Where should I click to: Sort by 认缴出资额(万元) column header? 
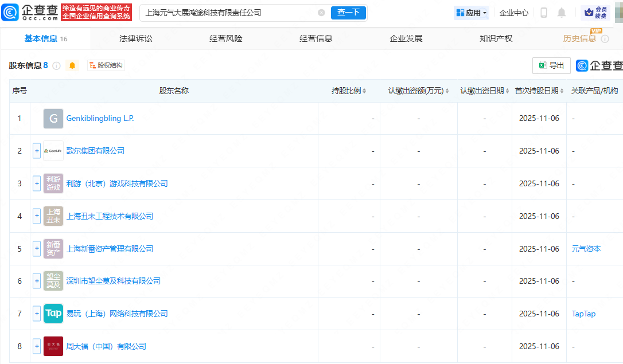[418, 91]
